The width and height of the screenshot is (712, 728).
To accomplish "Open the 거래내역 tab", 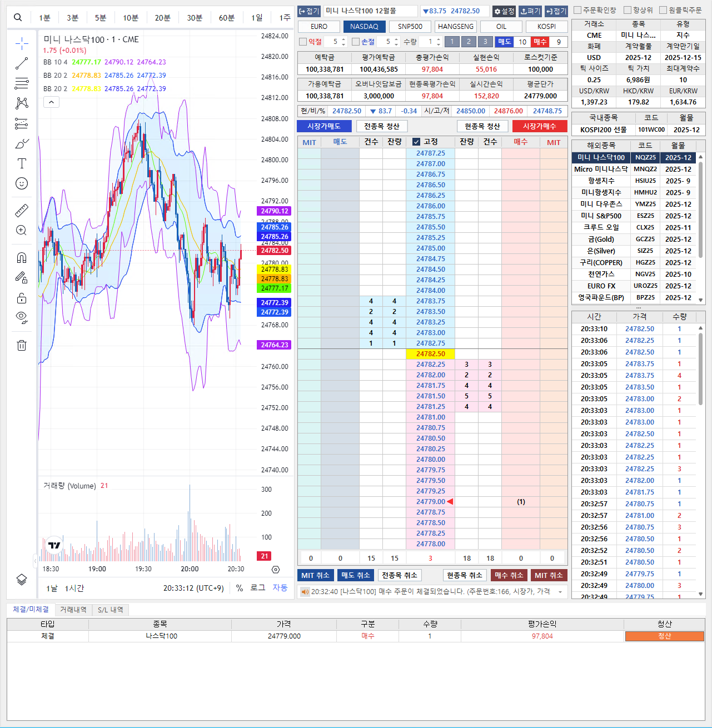I will click(x=73, y=610).
